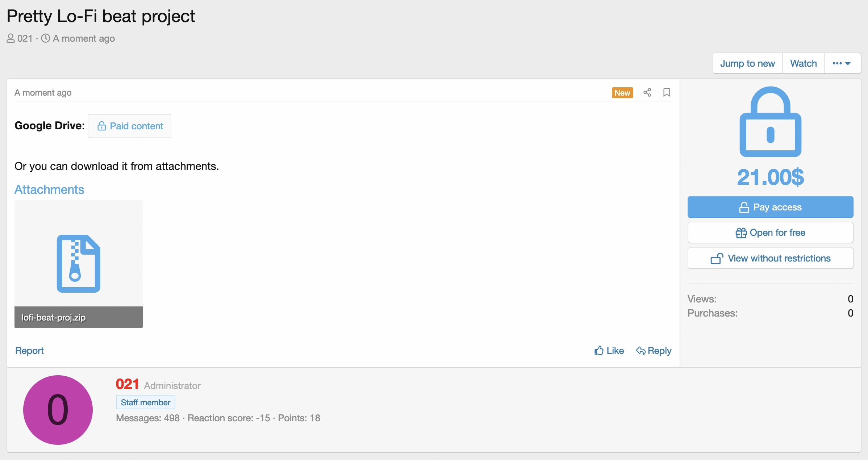Click the purple avatar circle
Screen dimensions: 868x460
click(x=58, y=410)
